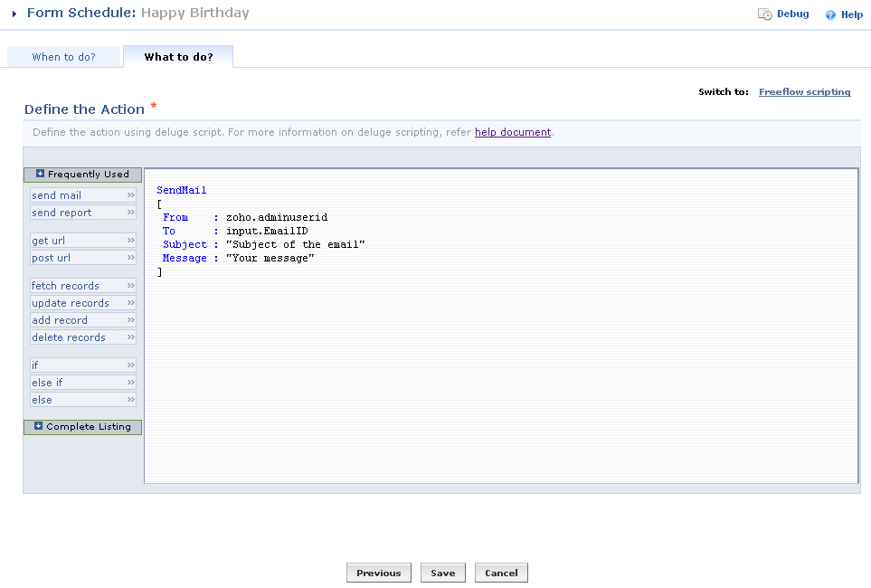
Task: Open the deluge help document link
Action: 513,132
